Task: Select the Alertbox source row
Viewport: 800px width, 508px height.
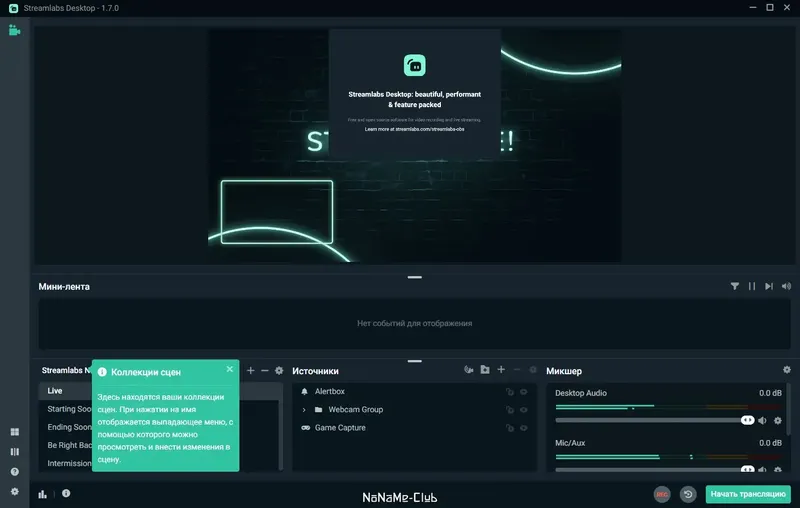Action: (414, 391)
